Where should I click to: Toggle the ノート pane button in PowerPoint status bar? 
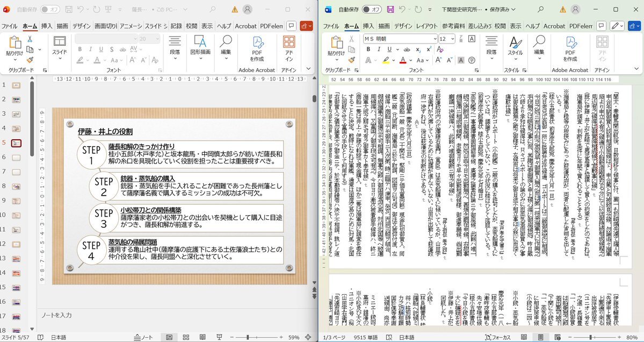(143, 337)
